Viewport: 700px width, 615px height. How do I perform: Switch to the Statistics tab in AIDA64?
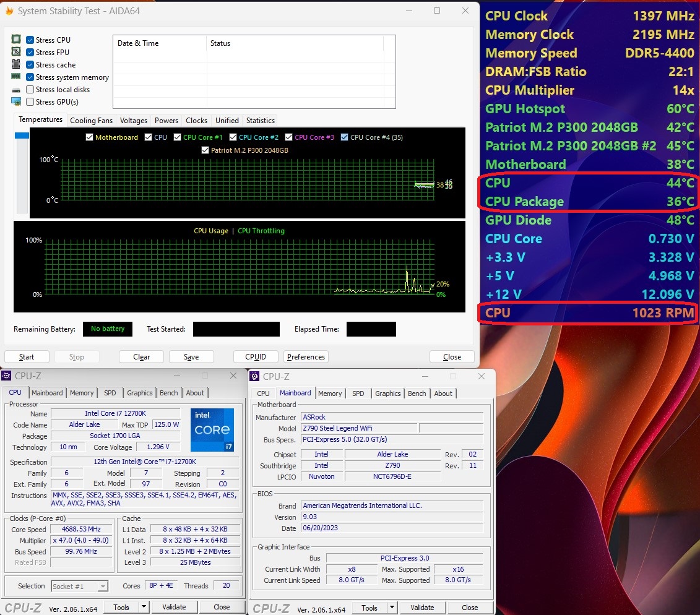[x=260, y=120]
